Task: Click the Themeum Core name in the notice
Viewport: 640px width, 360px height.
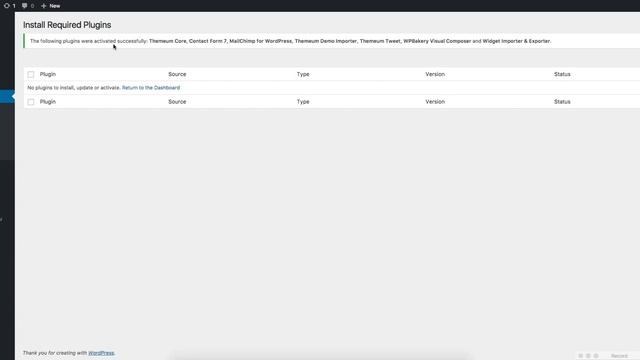Action: click(167, 41)
